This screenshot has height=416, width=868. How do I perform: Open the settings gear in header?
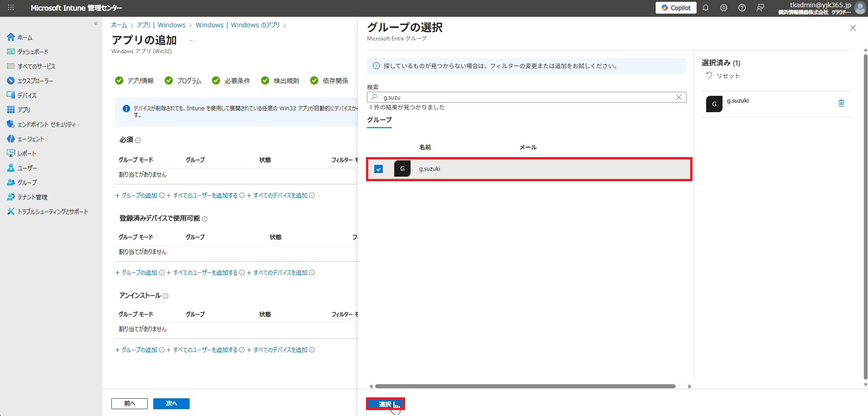pyautogui.click(x=724, y=8)
